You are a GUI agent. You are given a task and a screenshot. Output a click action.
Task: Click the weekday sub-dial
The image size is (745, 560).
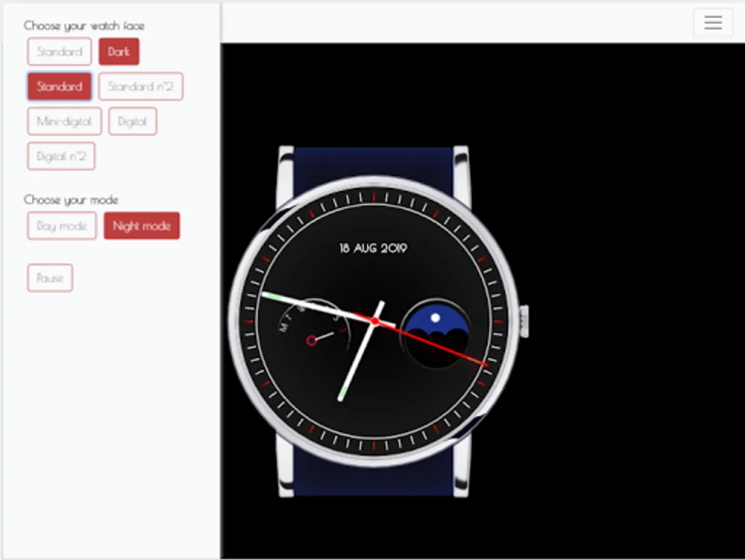[314, 335]
